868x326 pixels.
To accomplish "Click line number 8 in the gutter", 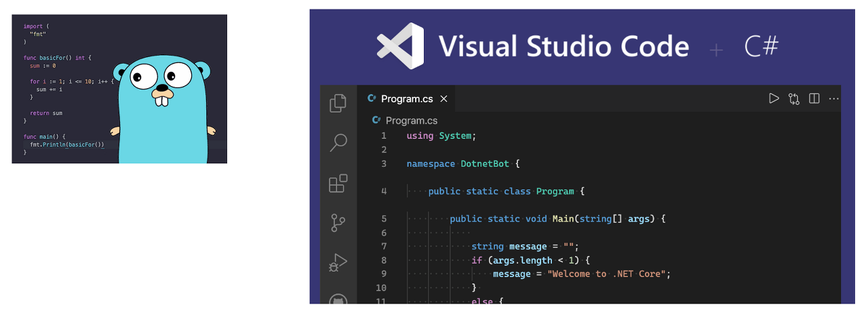I will pos(384,260).
